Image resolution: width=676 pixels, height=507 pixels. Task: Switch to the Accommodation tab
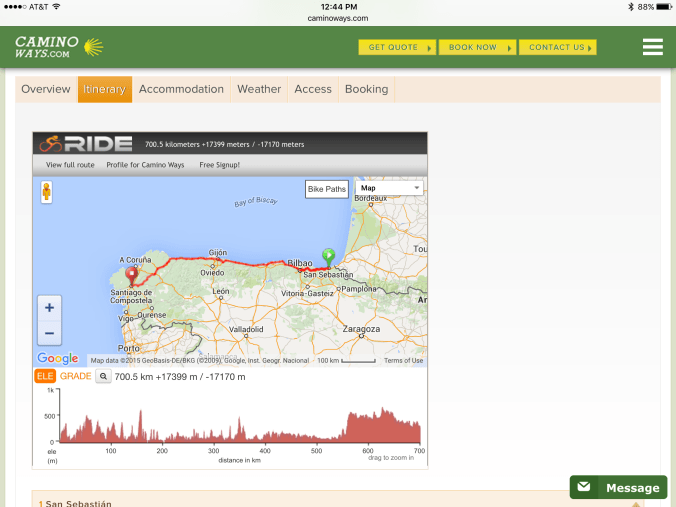pos(181,89)
